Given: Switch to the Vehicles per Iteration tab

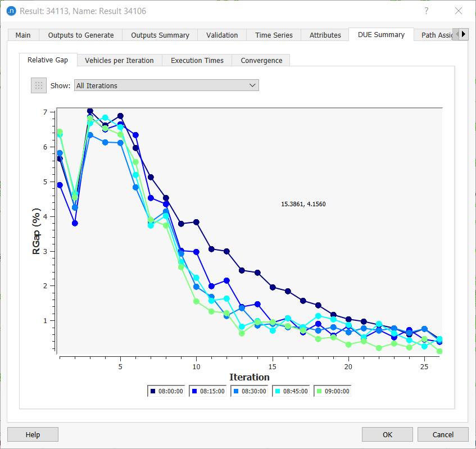Looking at the screenshot, I should 119,60.
